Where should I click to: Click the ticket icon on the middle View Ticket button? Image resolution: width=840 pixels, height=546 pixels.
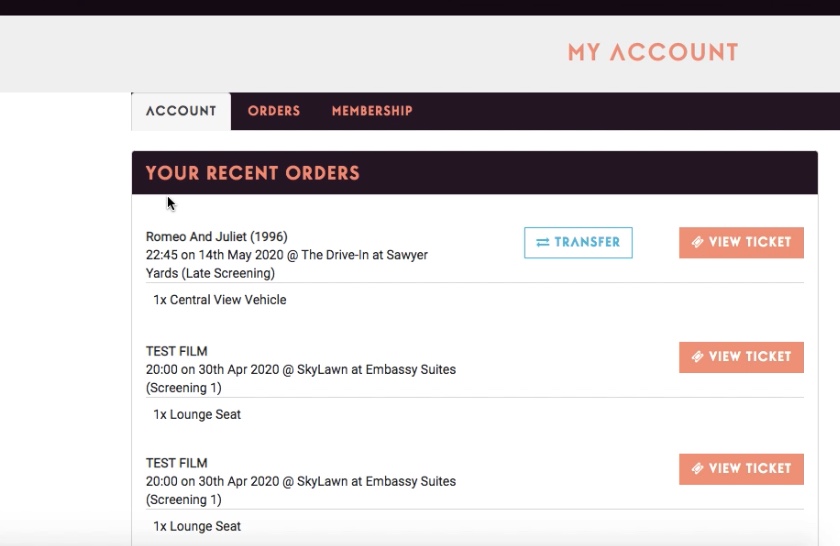pyautogui.click(x=698, y=357)
